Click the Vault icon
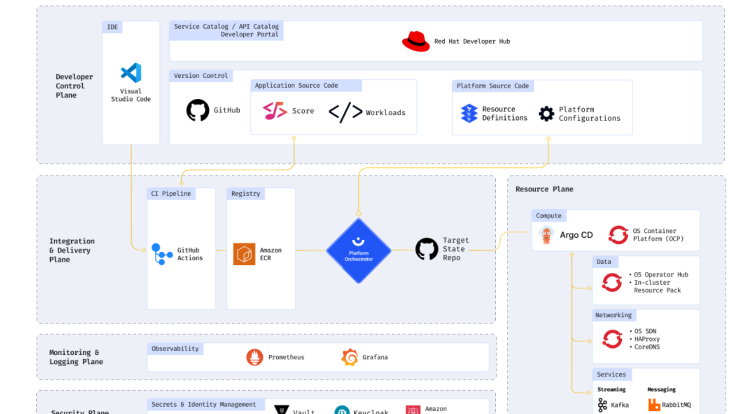Screen dimensions: 740x414 pyautogui.click(x=281, y=410)
